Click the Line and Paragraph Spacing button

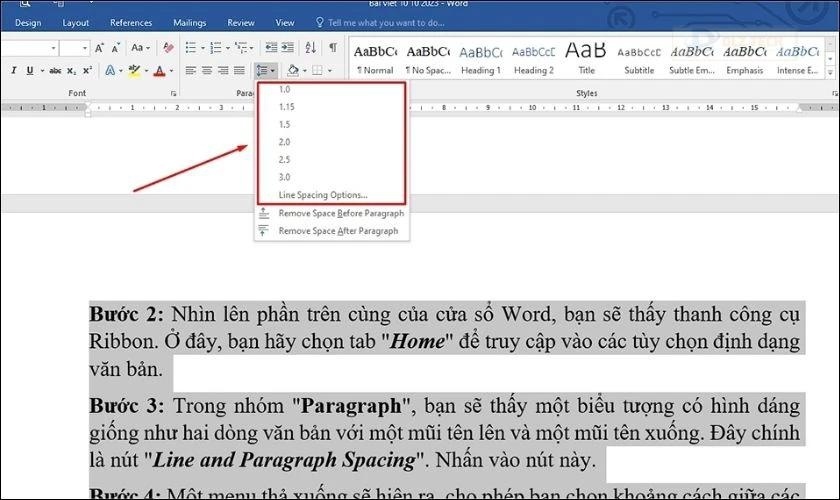click(265, 70)
